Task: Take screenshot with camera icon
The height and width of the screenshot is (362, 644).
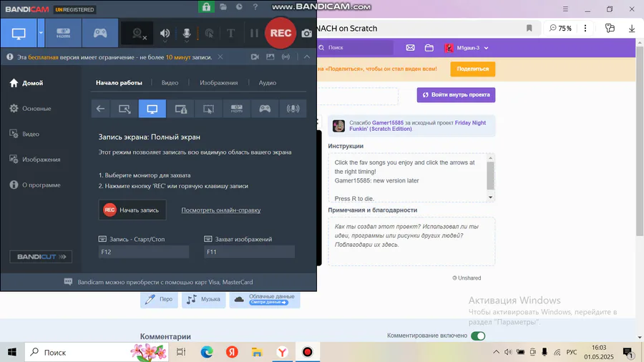Action: coord(306,34)
